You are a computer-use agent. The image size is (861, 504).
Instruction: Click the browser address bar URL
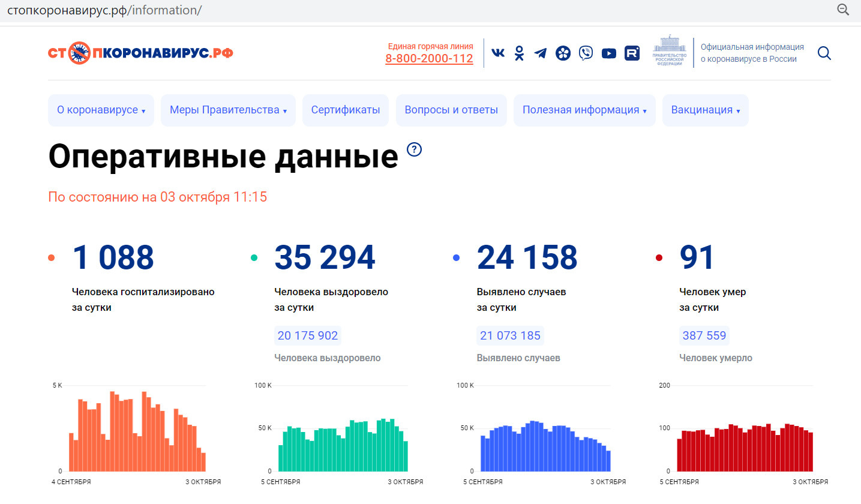click(x=104, y=10)
